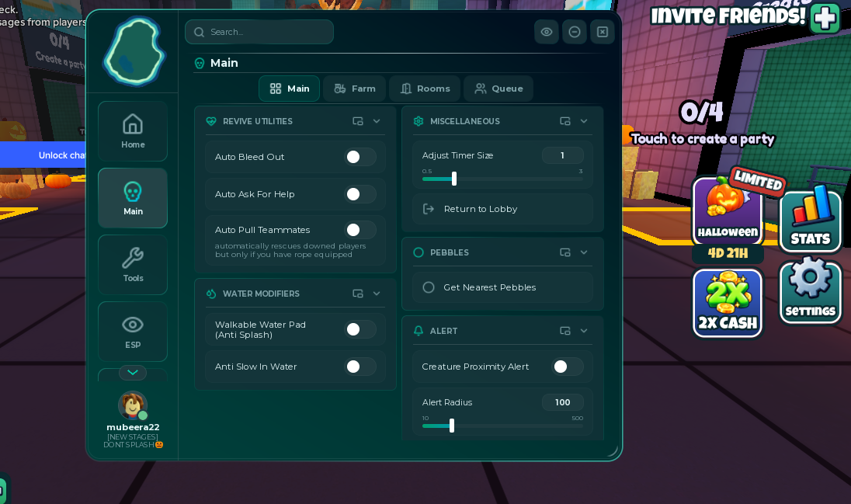The image size is (851, 504).
Task: Click the "4D 21H" countdown label
Action: pyautogui.click(x=728, y=253)
